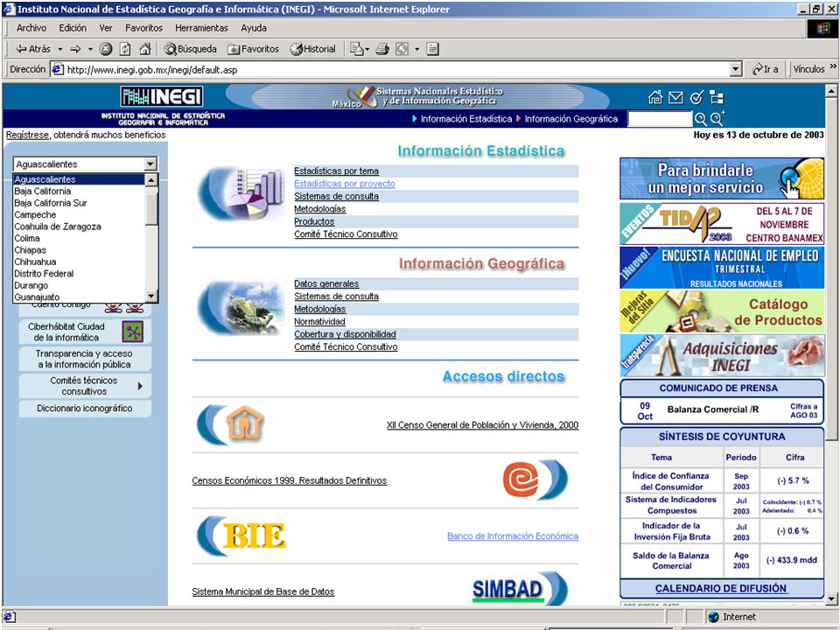This screenshot has width=840, height=630.
Task: Click the state list scrollbar down arrow
Action: (x=151, y=297)
